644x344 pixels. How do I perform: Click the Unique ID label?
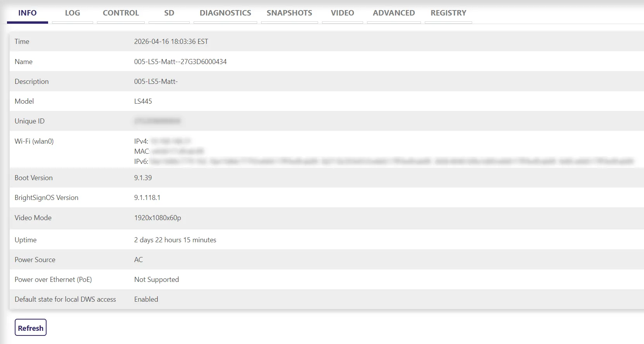[29, 121]
